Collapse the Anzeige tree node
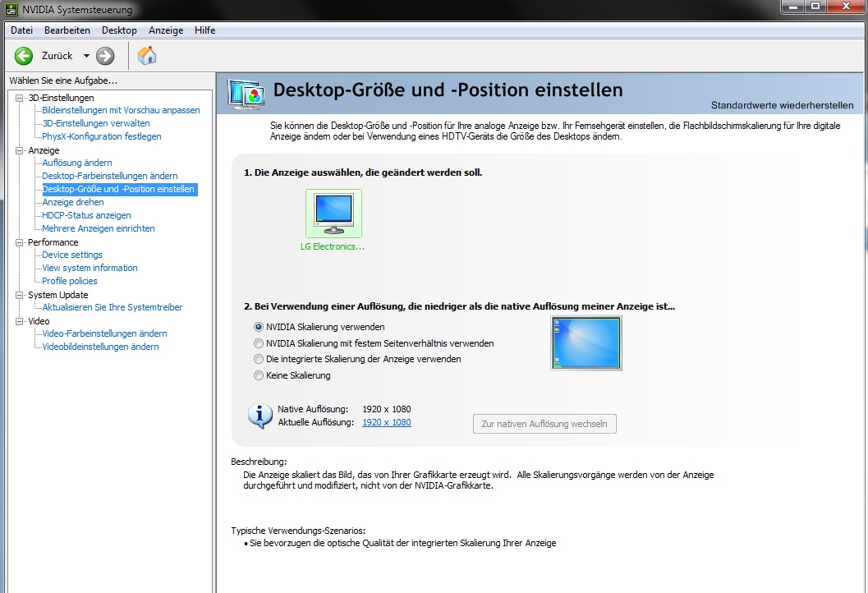 20,150
